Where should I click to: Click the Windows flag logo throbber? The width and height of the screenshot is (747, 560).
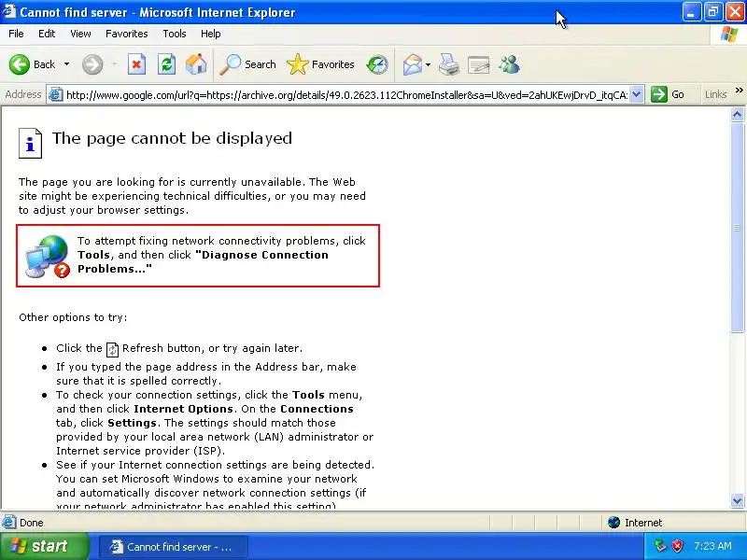coord(729,34)
